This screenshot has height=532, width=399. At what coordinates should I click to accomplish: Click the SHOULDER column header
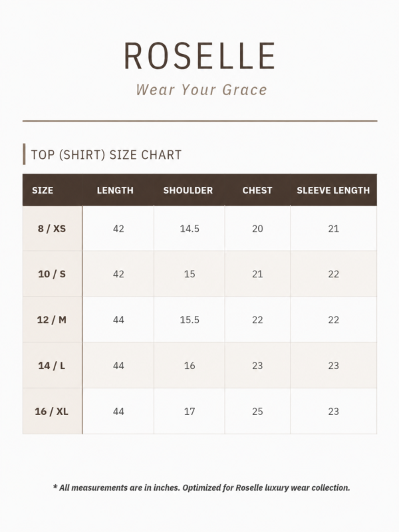(x=188, y=190)
